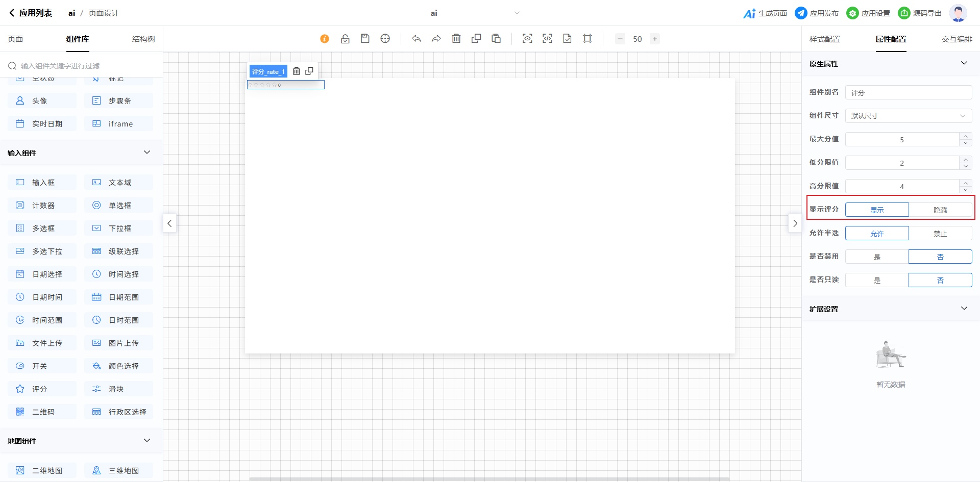Image resolution: width=980 pixels, height=482 pixels.
Task: Open the code view icon in the toolbar
Action: tap(547, 39)
